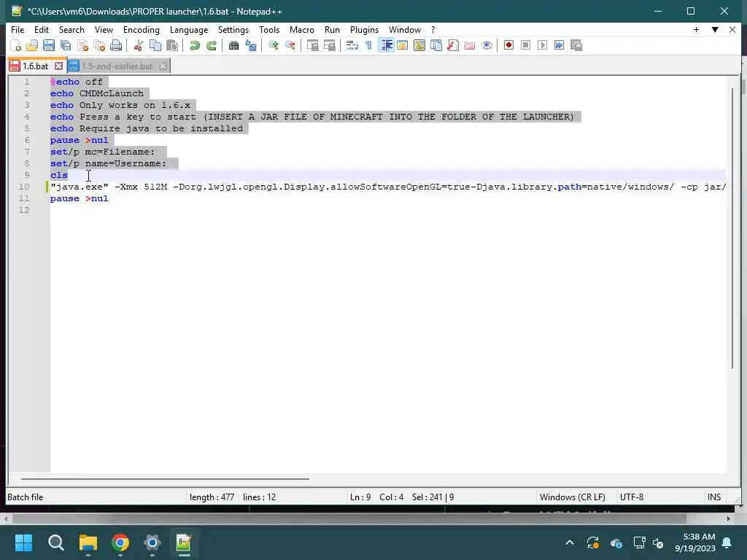The image size is (747, 560).
Task: Open the Run menu
Action: click(x=332, y=29)
